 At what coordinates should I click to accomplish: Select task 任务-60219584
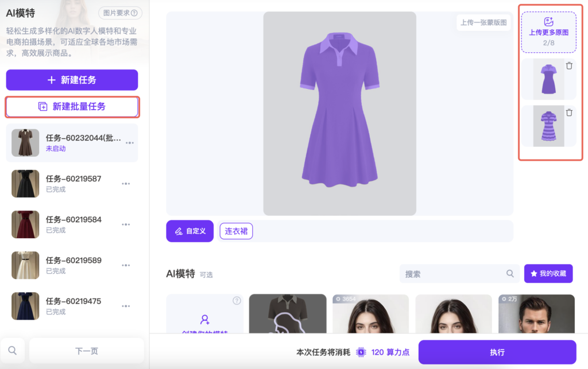pos(72,224)
